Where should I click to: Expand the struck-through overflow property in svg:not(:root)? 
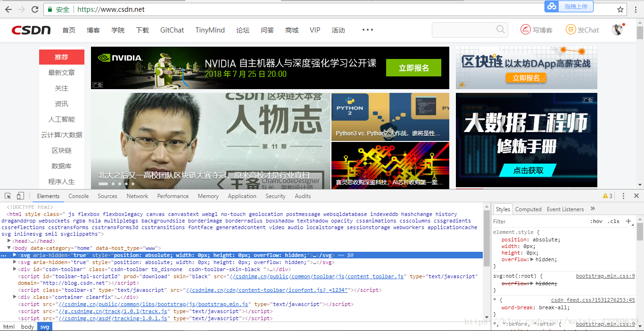click(532, 283)
